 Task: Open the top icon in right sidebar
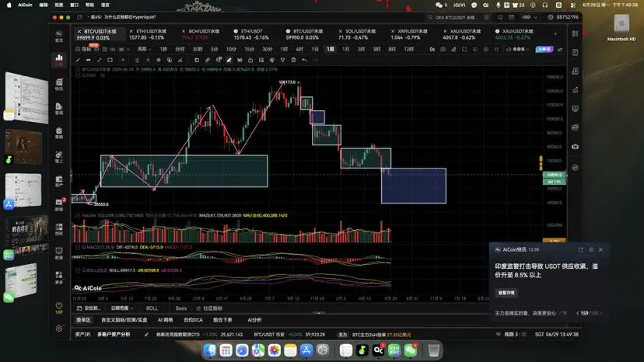pos(575,33)
